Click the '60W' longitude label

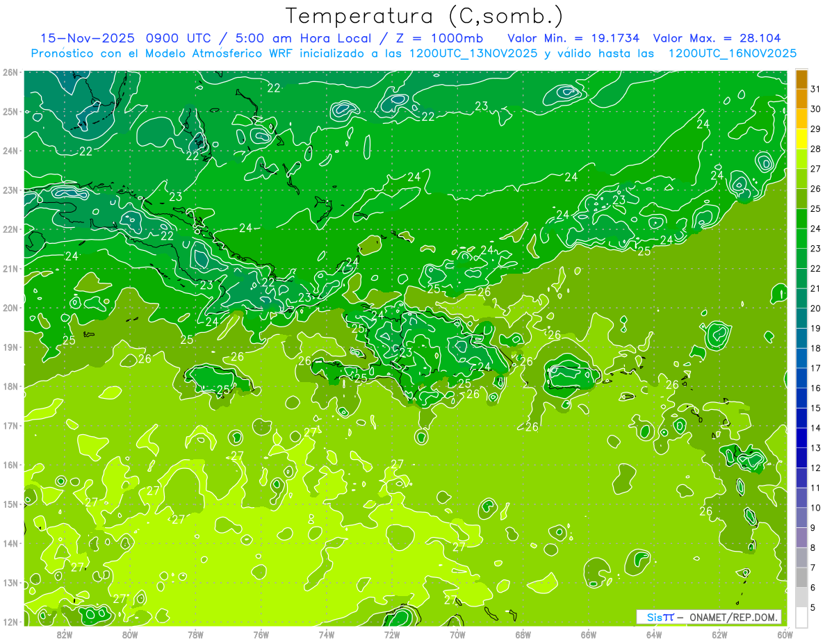785,634
